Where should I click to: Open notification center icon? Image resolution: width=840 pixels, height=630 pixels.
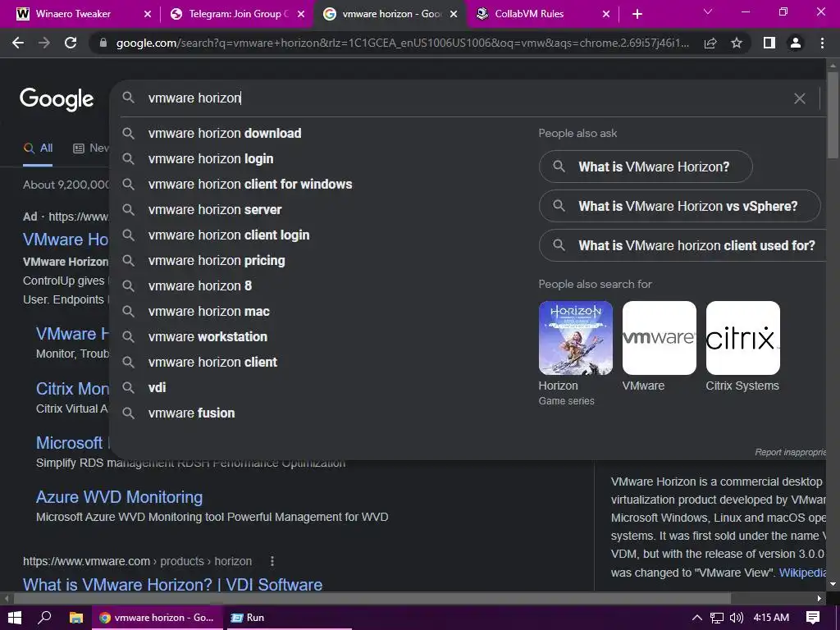[x=813, y=618]
